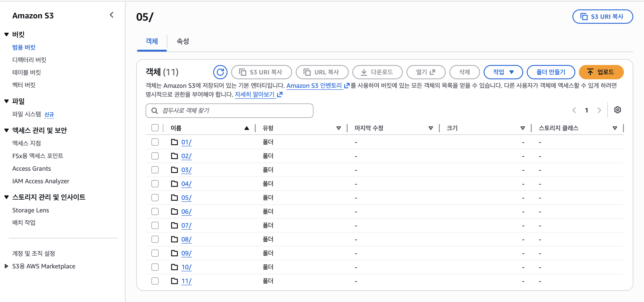The height and width of the screenshot is (302, 644).
Task: Select all objects checkbox in header
Action: point(155,128)
